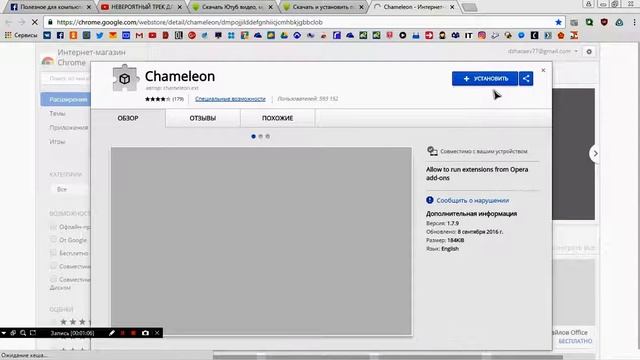Open the Facebook bookmark icon
The image size is (640, 360).
tap(60, 36)
